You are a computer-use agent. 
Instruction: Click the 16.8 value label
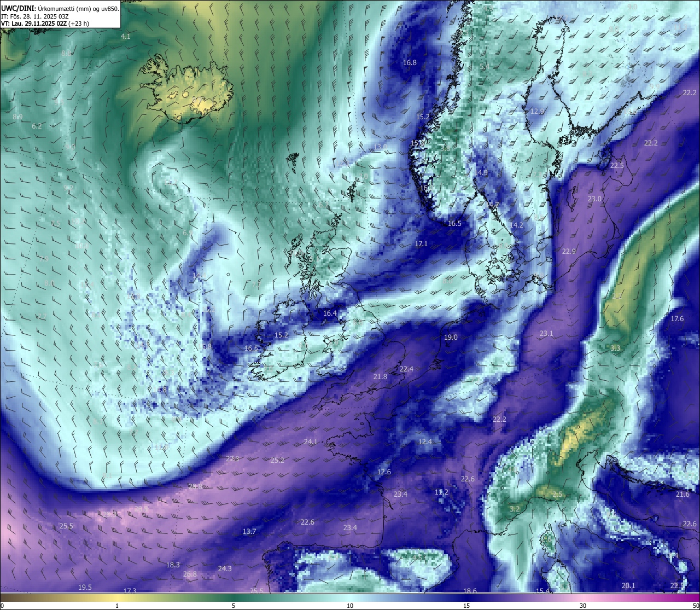pos(410,62)
